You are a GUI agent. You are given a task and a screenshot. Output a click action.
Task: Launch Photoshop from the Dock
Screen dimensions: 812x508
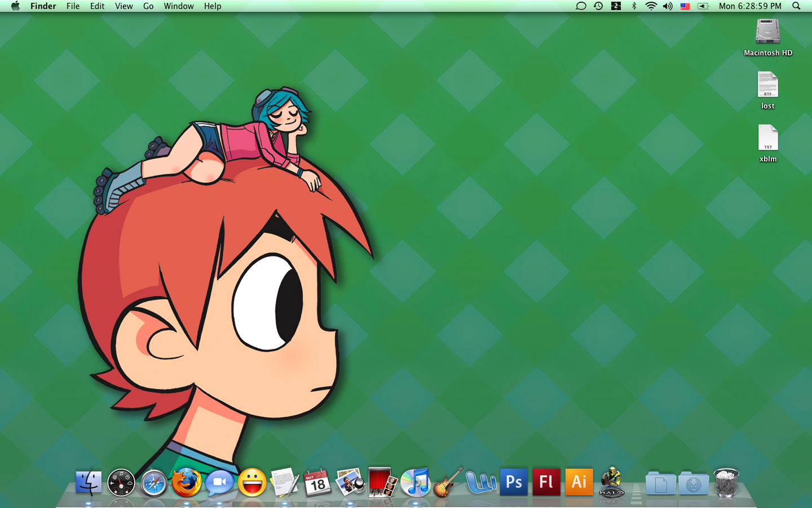[514, 482]
